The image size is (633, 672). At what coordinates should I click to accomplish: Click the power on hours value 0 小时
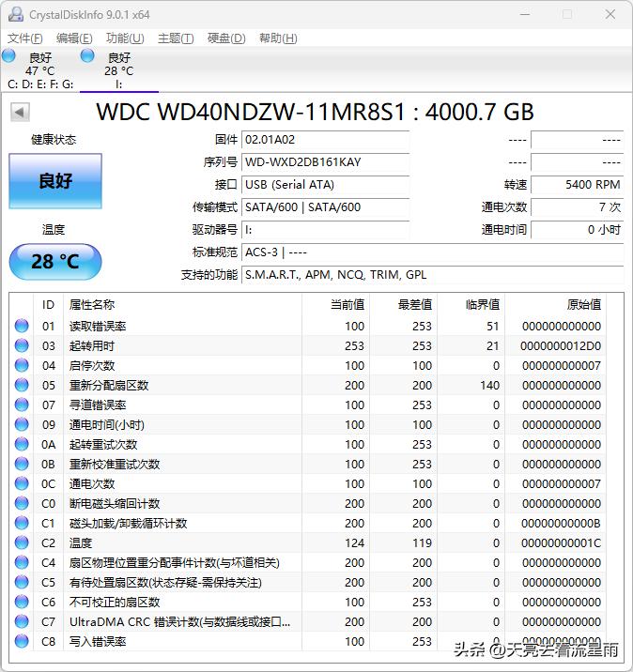(578, 230)
